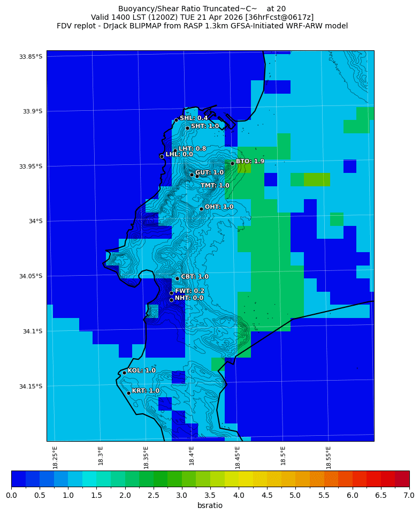Select the KRT station marker dot
The width and height of the screenshot is (420, 515).
[128, 393]
